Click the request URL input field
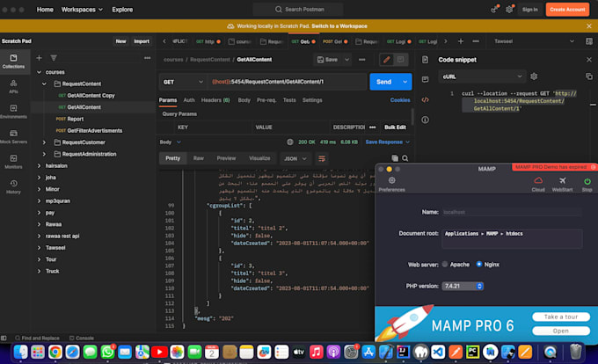Image resolution: width=598 pixels, height=364 pixels. pos(288,82)
